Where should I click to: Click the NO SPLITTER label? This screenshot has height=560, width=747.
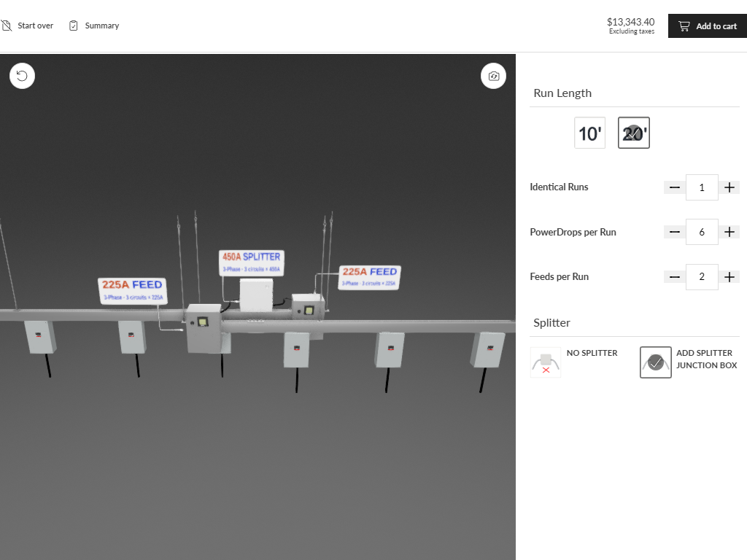(592, 353)
